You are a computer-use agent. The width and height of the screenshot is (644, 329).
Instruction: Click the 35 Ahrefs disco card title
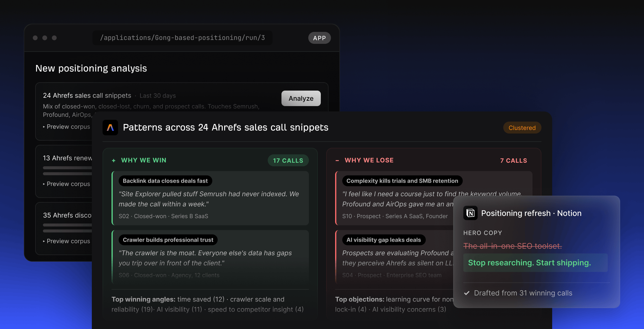point(67,215)
